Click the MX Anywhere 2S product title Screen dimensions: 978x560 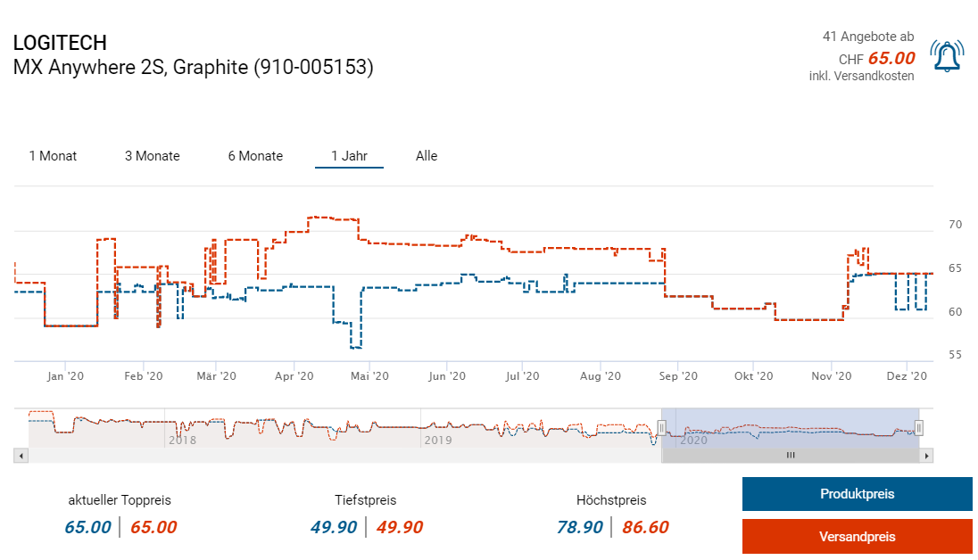point(193,67)
